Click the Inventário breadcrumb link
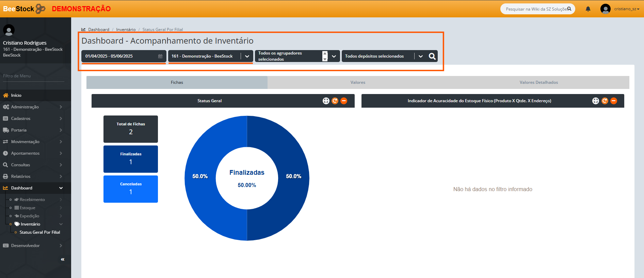The image size is (644, 278). tap(126, 30)
